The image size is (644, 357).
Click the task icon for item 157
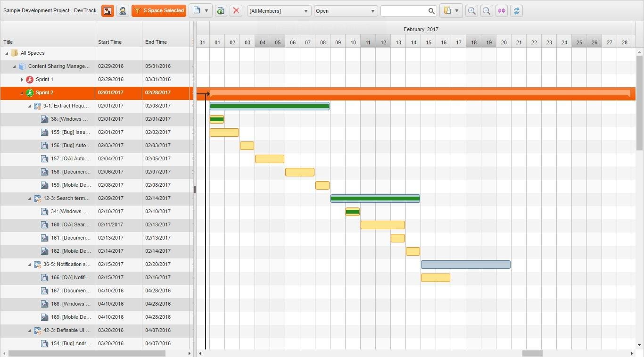click(44, 159)
